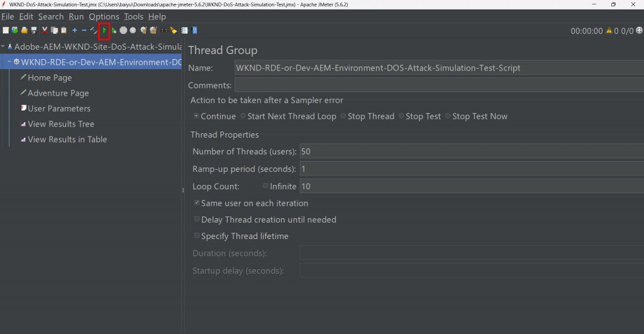Click the remote engines status icon
Screen dimensions: 644x334
tap(639, 30)
